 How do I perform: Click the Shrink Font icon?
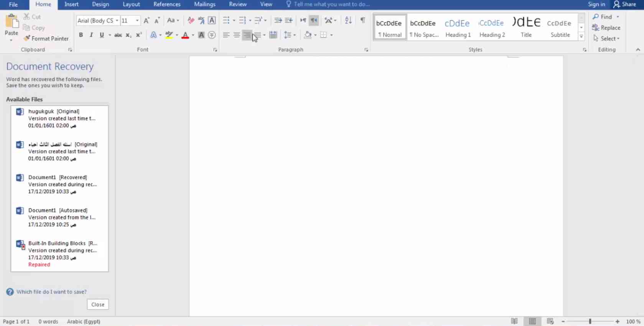[157, 20]
